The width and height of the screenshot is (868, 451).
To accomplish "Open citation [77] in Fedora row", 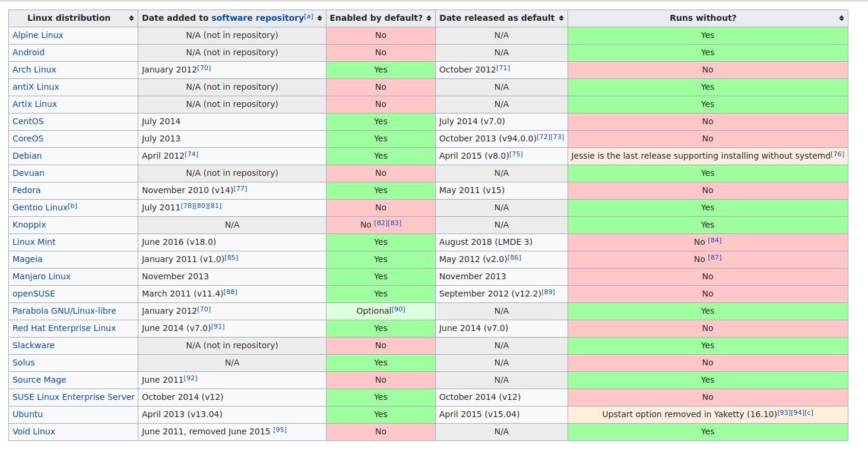I will pos(240,188).
